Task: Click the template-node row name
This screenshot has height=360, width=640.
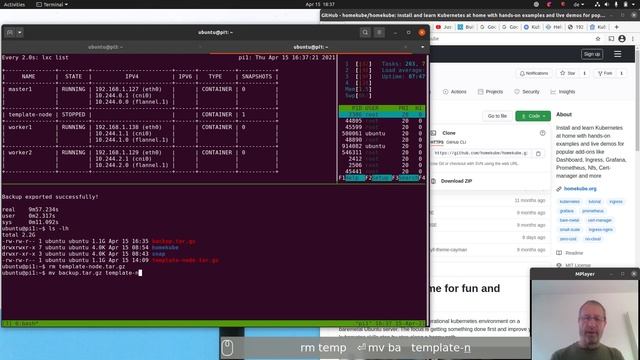Action: [30, 115]
